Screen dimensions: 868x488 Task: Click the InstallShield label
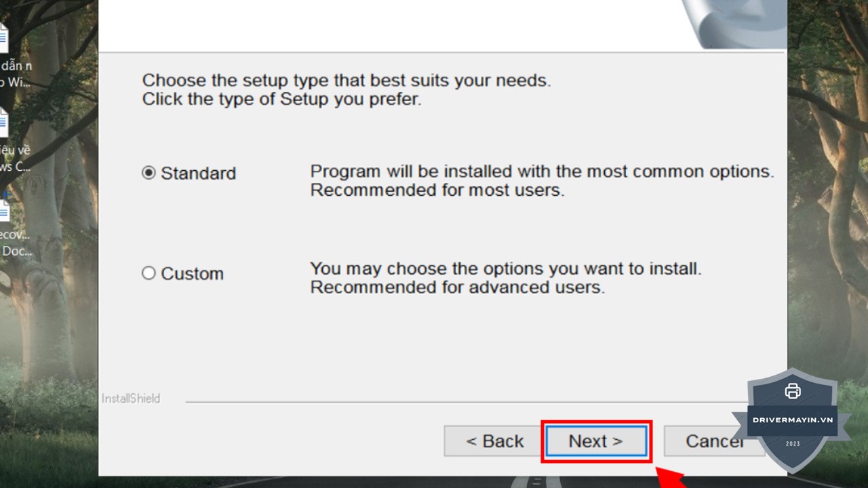(x=131, y=399)
